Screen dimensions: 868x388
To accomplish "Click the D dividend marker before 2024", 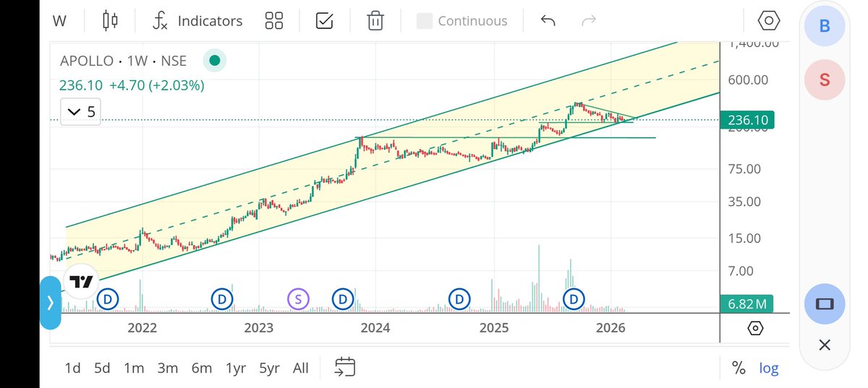I will point(342,298).
